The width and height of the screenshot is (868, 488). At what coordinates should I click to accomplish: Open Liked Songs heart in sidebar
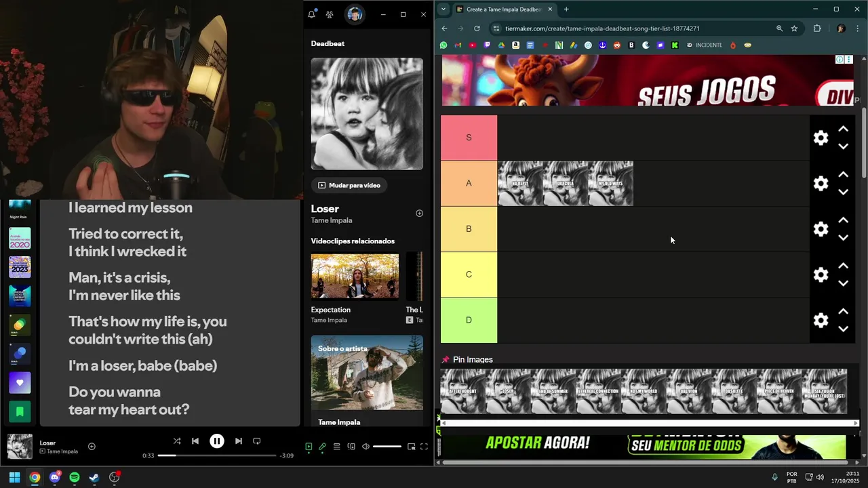[20, 383]
